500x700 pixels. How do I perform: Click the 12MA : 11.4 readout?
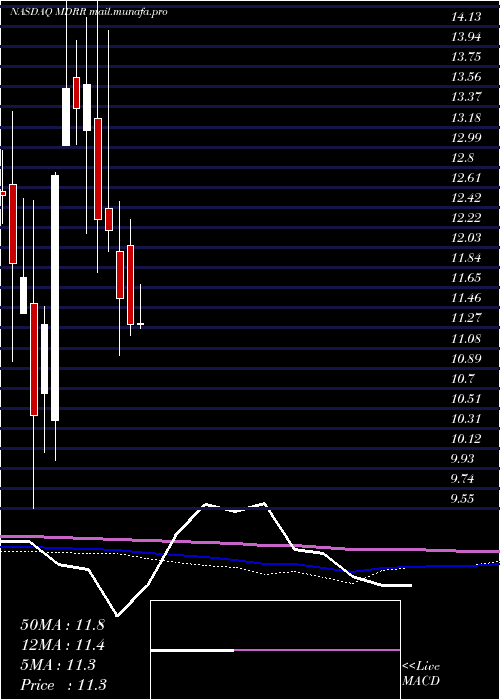point(62,645)
